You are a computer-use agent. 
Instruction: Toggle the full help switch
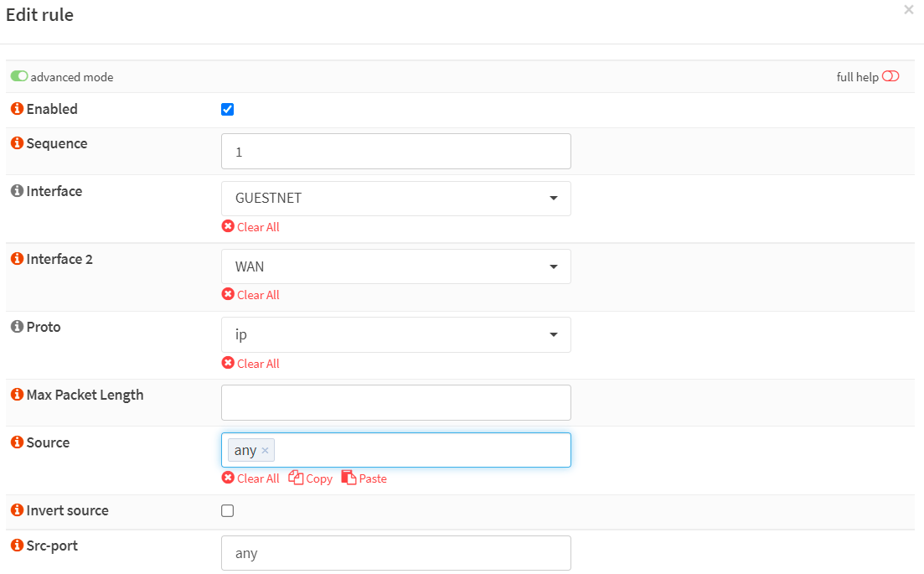(890, 76)
